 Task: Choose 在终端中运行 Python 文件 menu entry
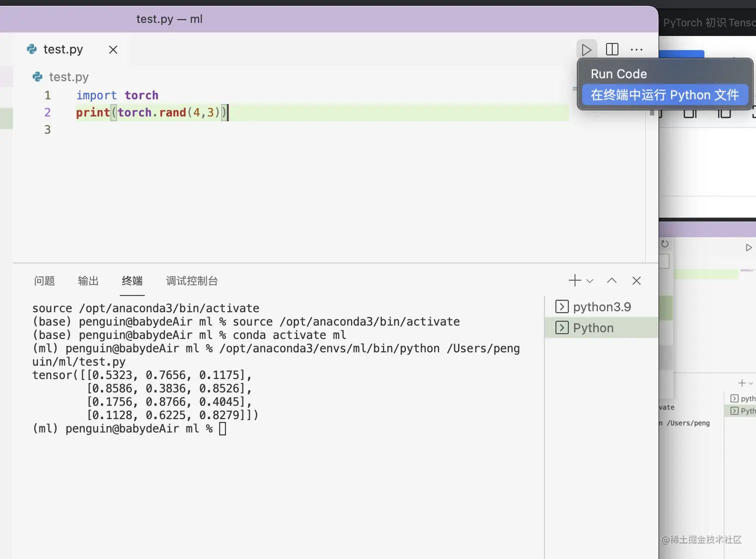664,95
